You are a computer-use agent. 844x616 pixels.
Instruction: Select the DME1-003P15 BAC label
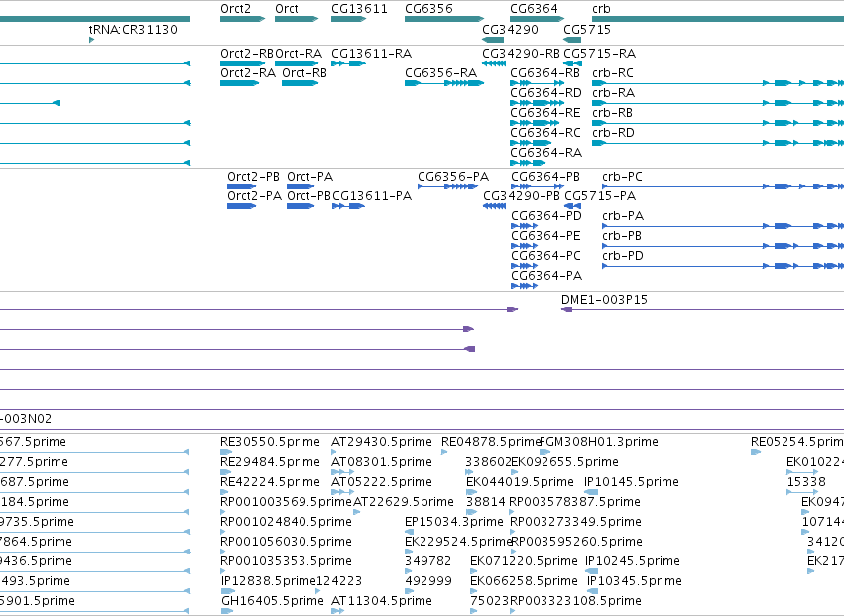[x=604, y=300]
